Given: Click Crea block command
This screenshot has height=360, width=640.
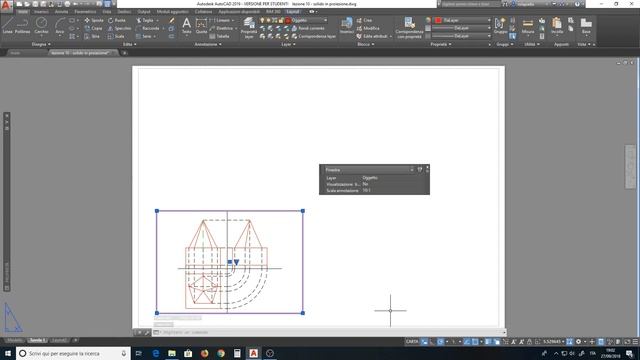Looking at the screenshot, I should coord(364,20).
